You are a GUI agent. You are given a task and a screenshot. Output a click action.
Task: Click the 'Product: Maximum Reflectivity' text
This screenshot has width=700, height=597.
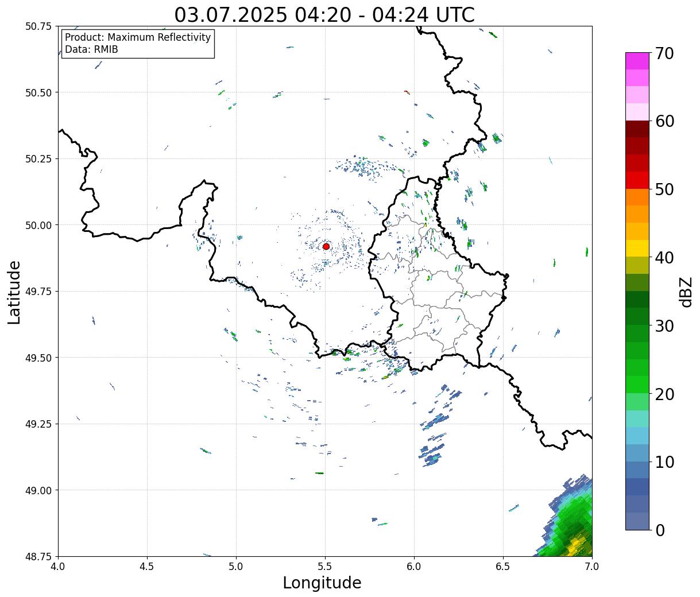coord(138,37)
